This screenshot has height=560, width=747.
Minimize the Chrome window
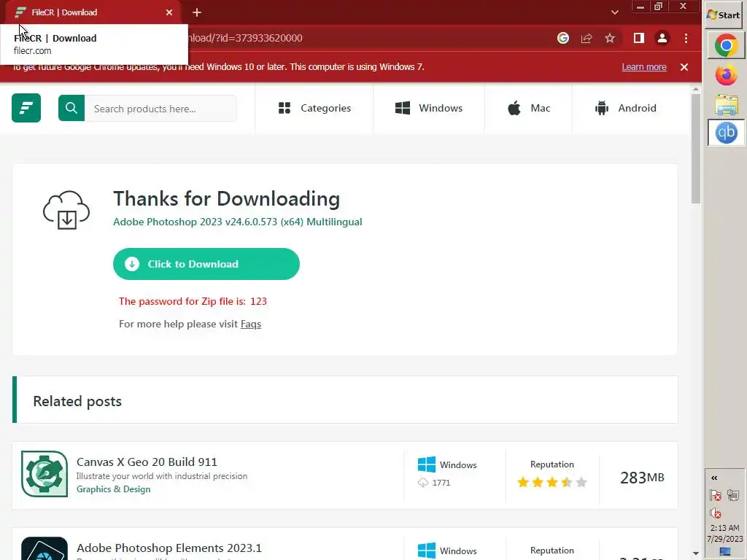tap(640, 7)
